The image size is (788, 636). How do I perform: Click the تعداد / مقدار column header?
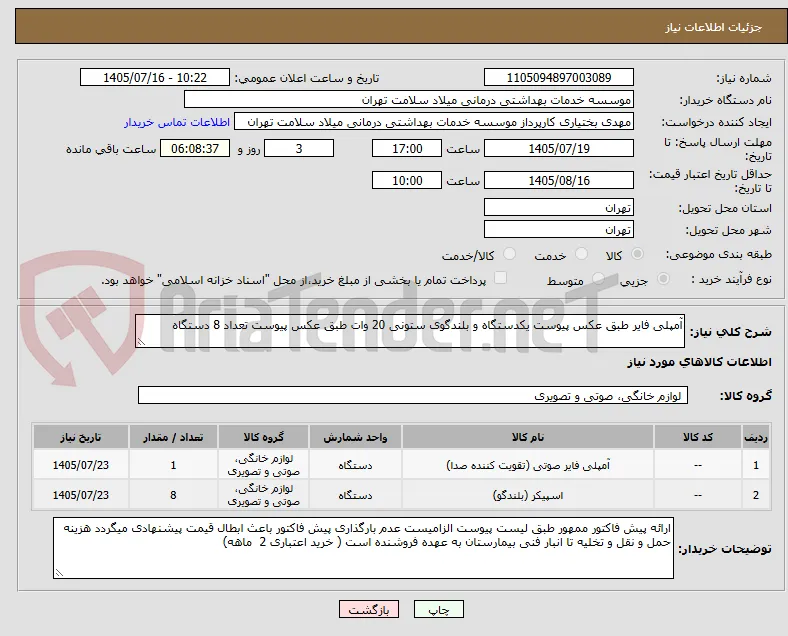[x=173, y=437]
